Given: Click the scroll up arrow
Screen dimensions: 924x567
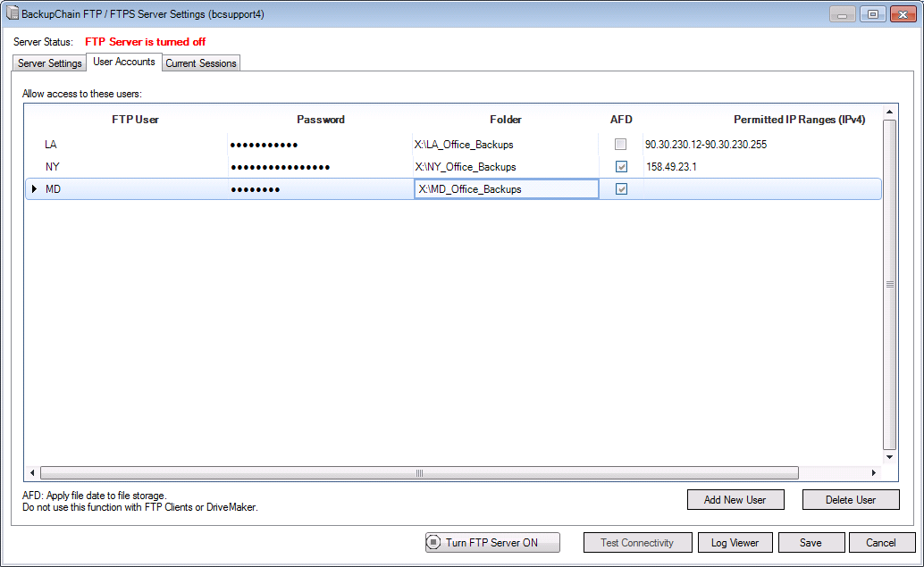Looking at the screenshot, I should [890, 112].
